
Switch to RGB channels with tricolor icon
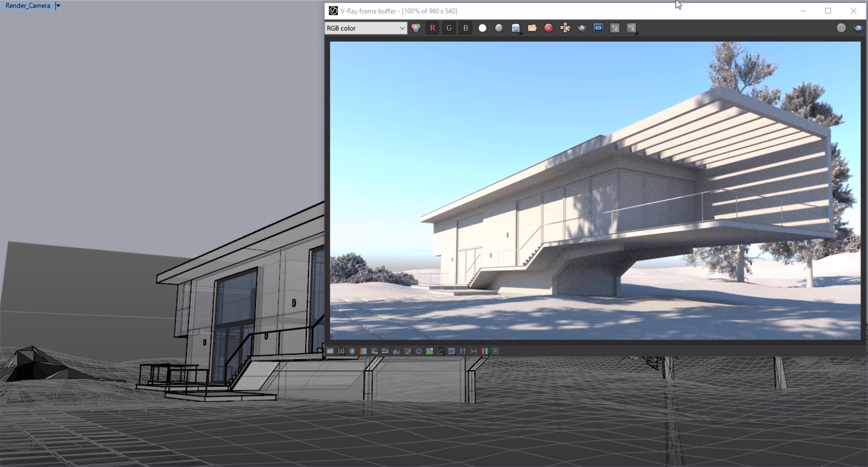coord(416,28)
